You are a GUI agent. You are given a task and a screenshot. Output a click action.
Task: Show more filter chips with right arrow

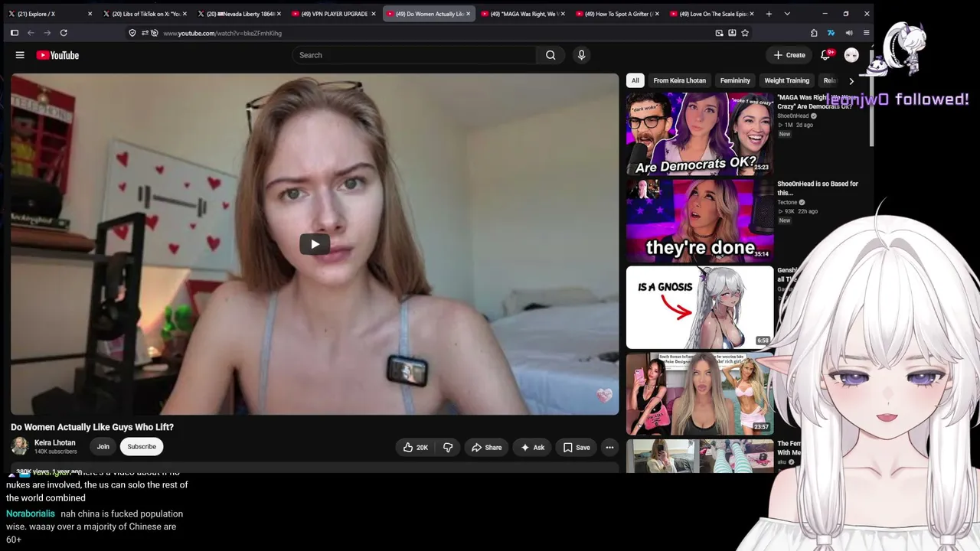coord(851,80)
